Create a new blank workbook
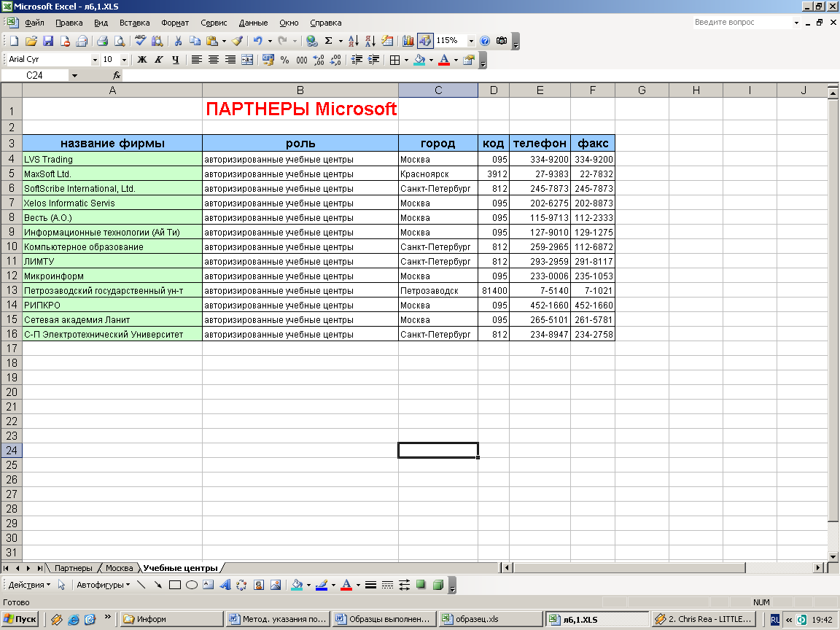This screenshot has height=630, width=840. tap(15, 41)
